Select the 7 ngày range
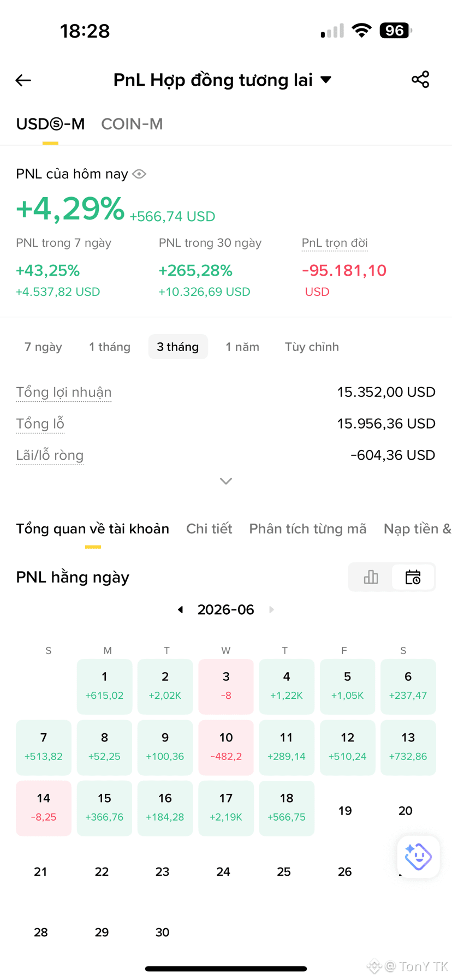The height and width of the screenshot is (980, 452). tap(43, 347)
